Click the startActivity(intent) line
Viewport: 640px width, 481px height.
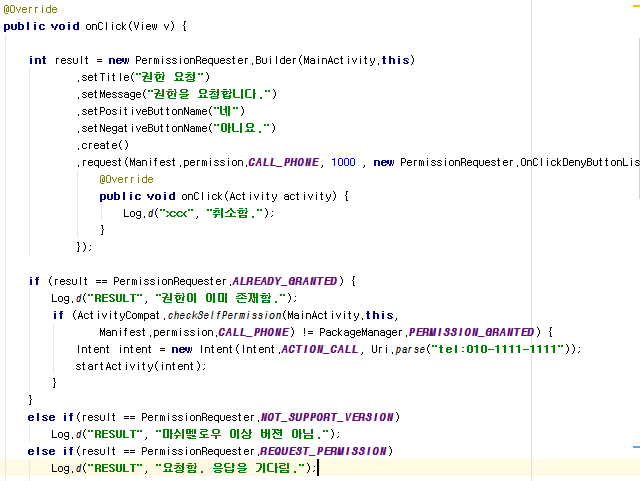pyautogui.click(x=141, y=366)
